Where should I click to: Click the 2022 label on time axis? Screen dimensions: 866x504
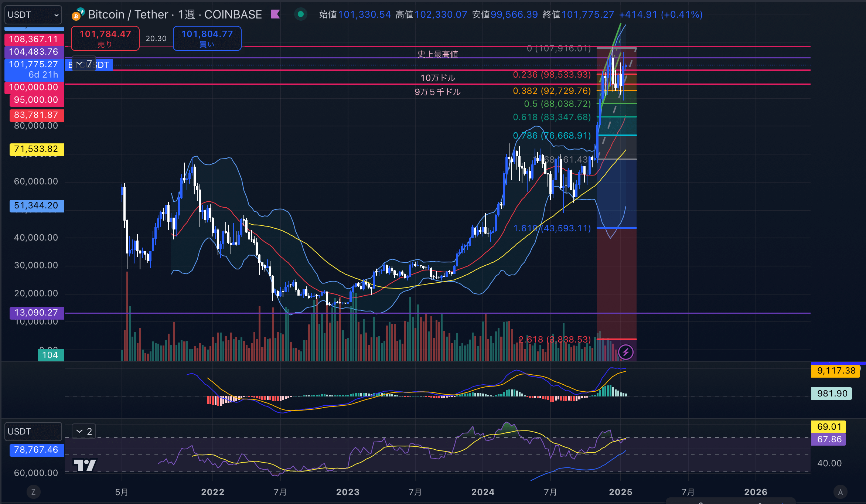click(213, 492)
